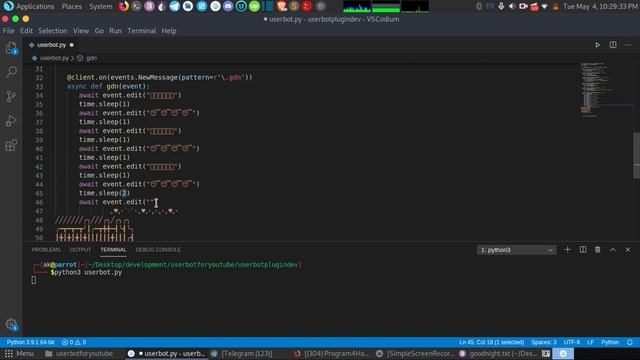Open the Selection menu
This screenshot has height=360, width=640.
pyautogui.click(x=53, y=31)
